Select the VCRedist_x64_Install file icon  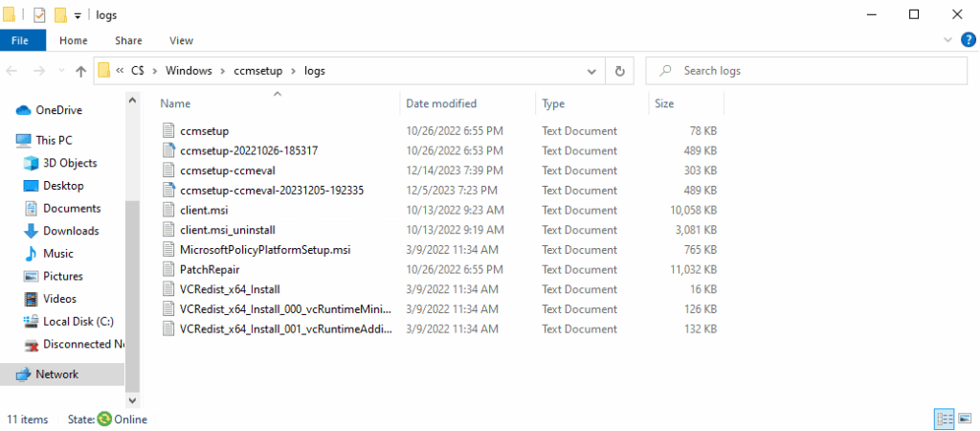point(167,289)
